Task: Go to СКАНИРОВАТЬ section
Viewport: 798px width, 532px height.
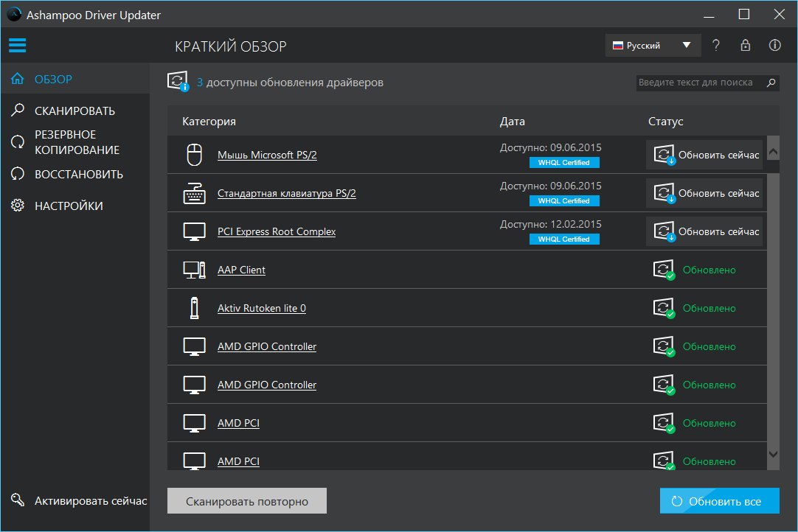Action: click(75, 111)
